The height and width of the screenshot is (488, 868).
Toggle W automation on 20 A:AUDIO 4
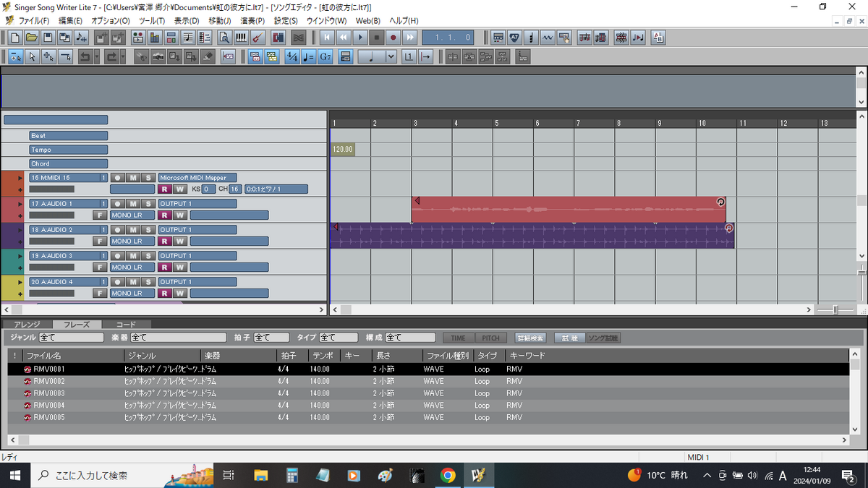pos(179,293)
